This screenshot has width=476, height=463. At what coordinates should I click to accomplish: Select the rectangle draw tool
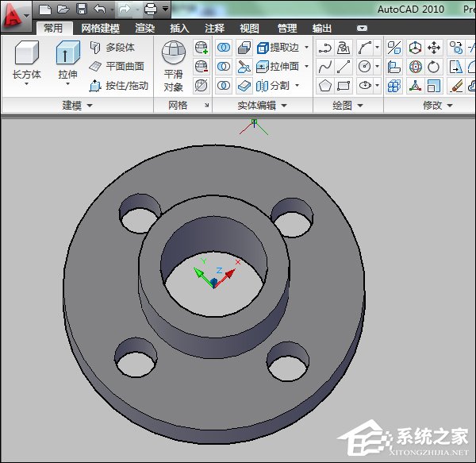[344, 85]
